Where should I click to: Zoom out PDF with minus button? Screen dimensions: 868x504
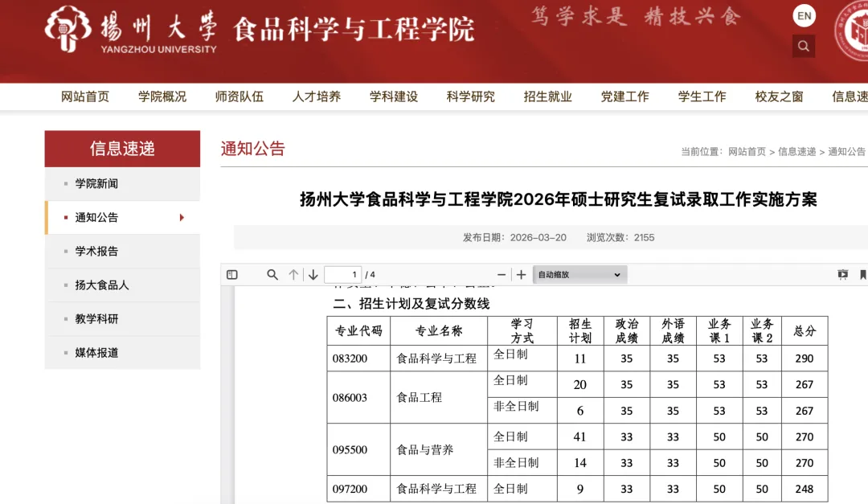pos(502,275)
